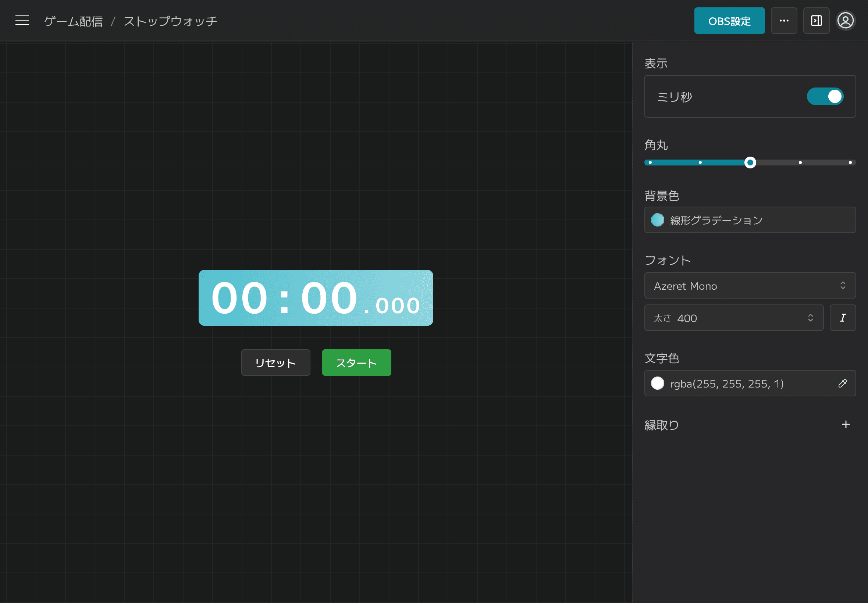Add a new 縁取り with the plus icon
868x603 pixels.
[845, 424]
